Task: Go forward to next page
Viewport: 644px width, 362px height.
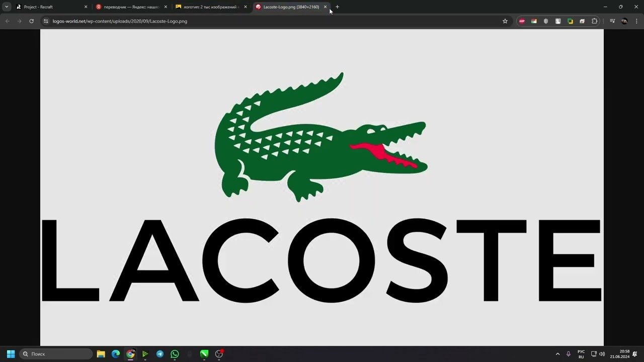Action: click(x=19, y=21)
